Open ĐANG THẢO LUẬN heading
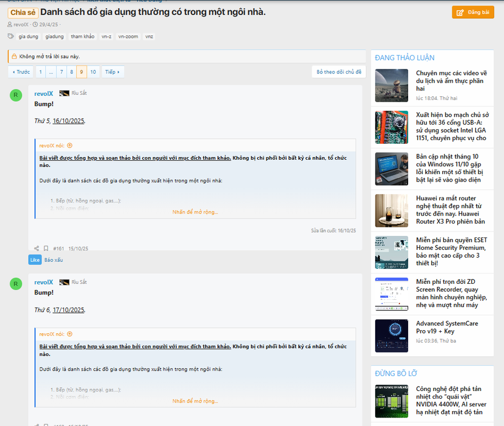 (x=404, y=58)
